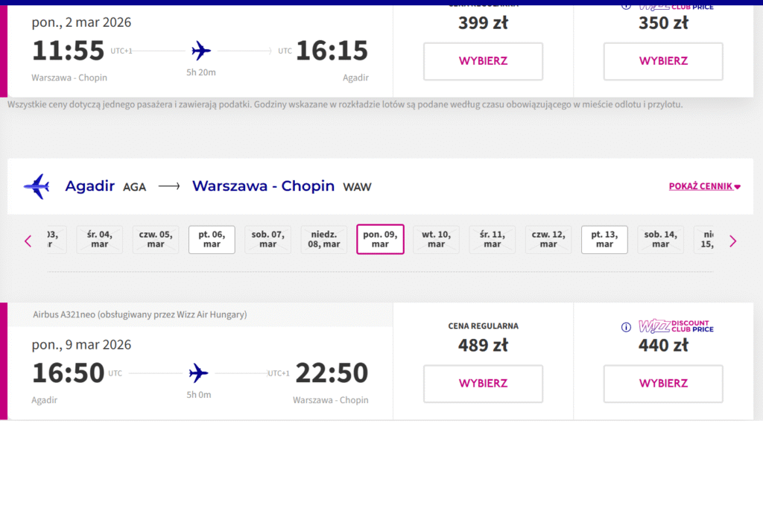
Task: Show later dates with the right arrow
Action: pos(732,241)
